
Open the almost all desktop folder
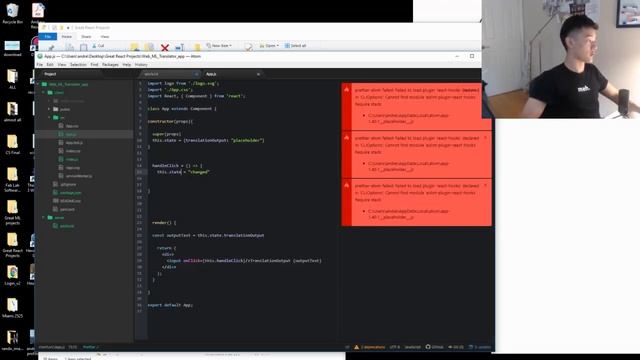point(12,112)
